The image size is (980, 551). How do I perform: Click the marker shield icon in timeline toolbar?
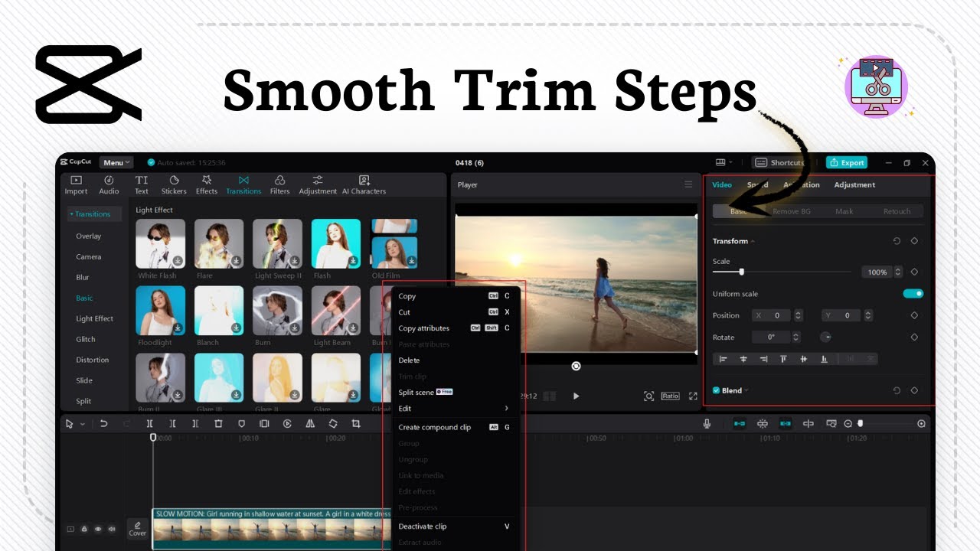(x=241, y=423)
